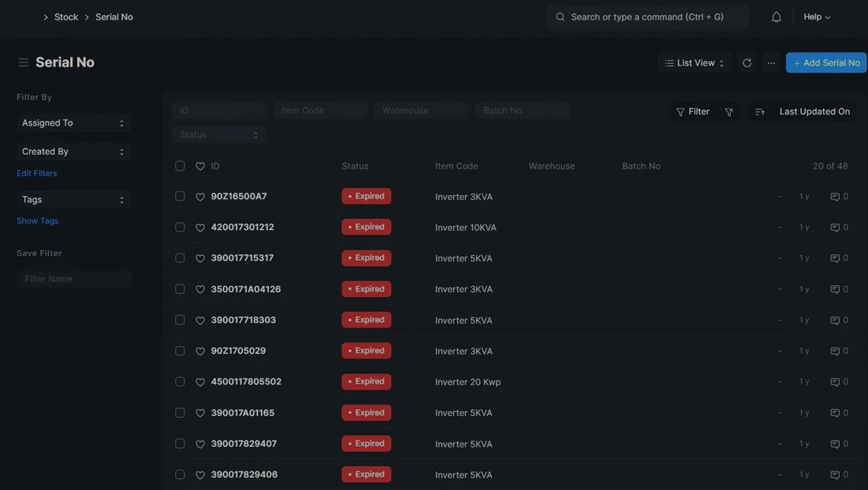Image resolution: width=868 pixels, height=490 pixels.
Task: Like serial 90Z16500A7 with heart icon
Action: click(x=200, y=197)
